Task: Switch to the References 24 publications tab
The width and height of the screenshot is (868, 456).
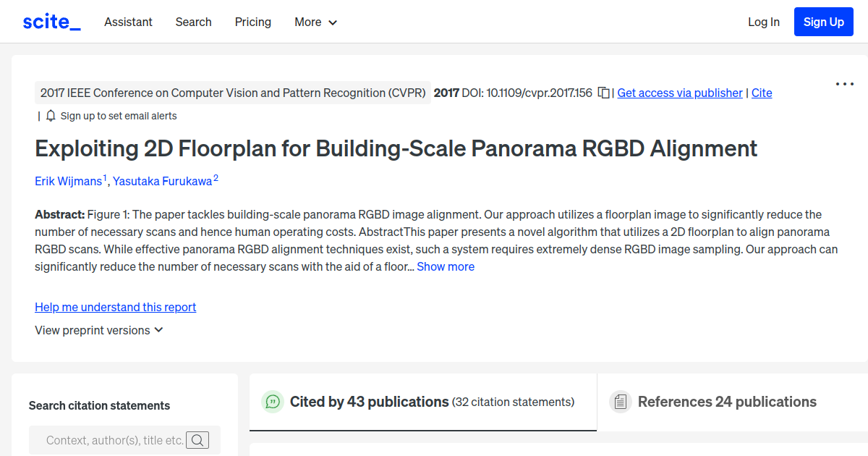Action: pyautogui.click(x=727, y=402)
